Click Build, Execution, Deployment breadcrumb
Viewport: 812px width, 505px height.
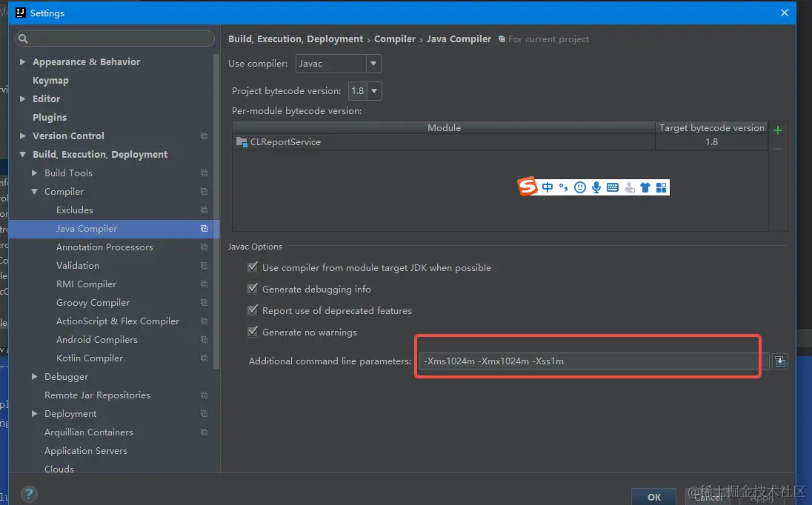coord(295,39)
